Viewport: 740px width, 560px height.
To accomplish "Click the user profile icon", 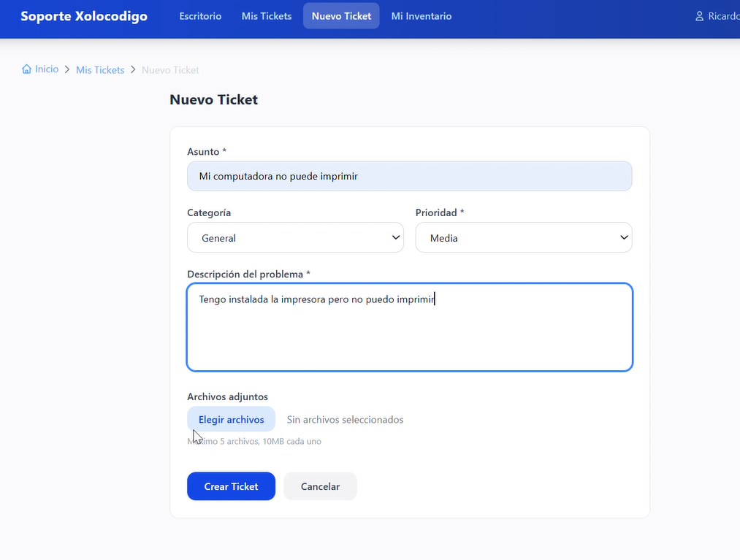I will 699,16.
